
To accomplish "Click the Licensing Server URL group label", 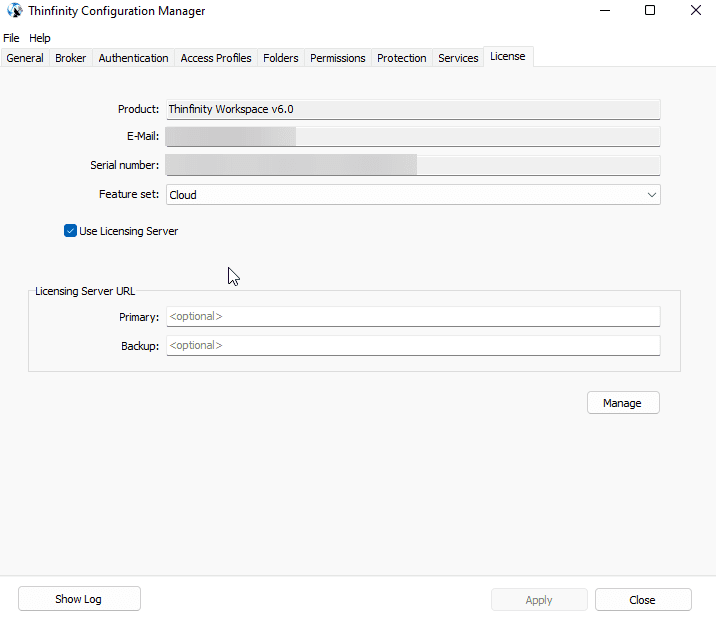I will 85,291.
